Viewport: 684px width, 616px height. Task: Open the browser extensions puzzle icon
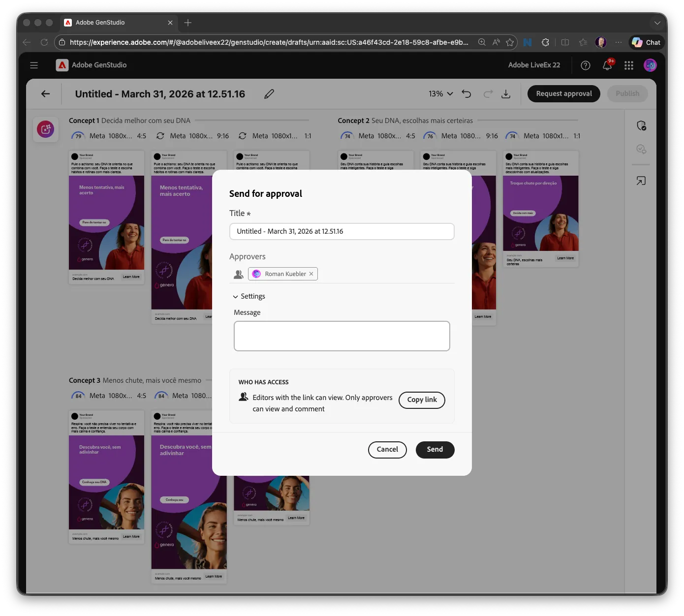(545, 42)
